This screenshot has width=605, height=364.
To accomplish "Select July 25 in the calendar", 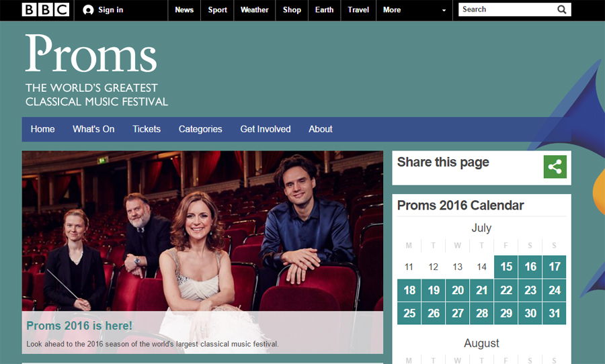I will point(409,313).
